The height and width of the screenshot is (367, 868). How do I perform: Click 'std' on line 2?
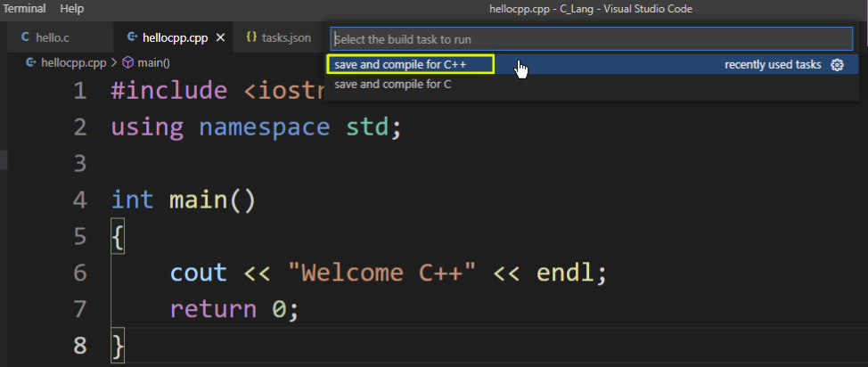click(367, 127)
